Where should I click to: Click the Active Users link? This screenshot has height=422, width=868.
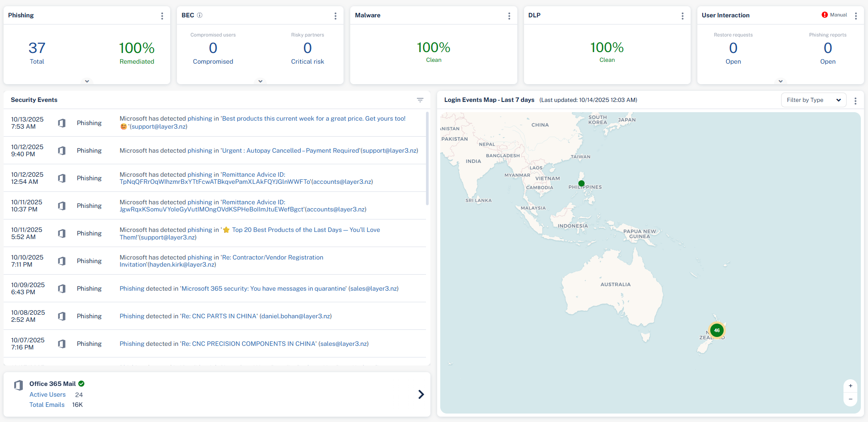[x=47, y=394]
